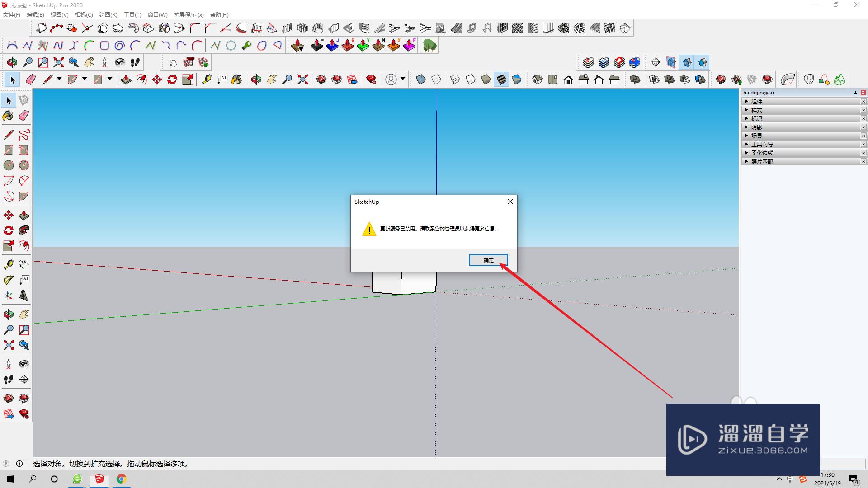Select the Zoom Extents icon in left toolbar
868x488 pixels.
pyautogui.click(x=8, y=346)
